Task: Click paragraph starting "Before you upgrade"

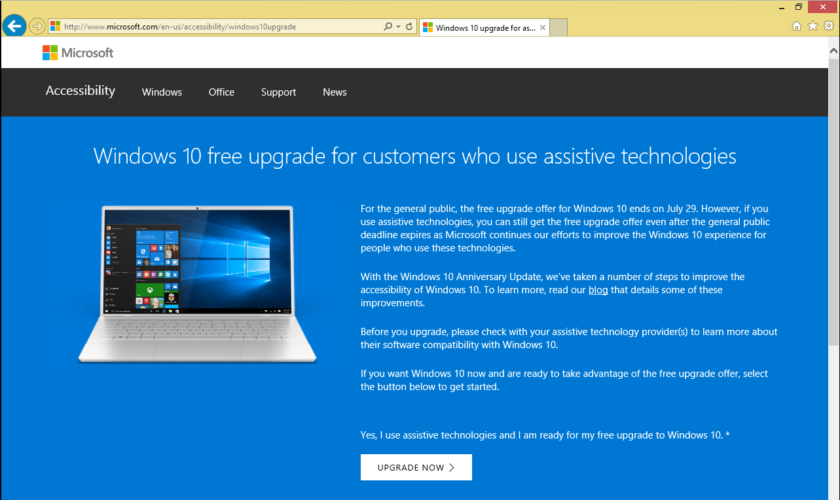Action: click(x=568, y=338)
